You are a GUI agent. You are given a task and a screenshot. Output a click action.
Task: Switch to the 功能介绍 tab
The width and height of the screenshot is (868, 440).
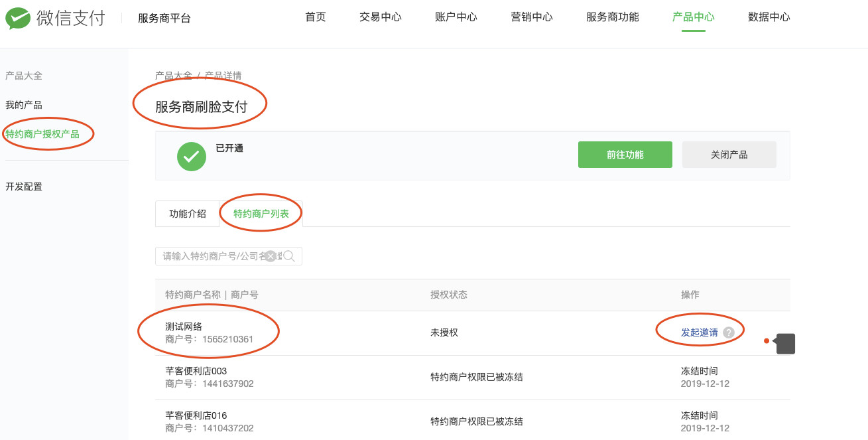point(188,214)
